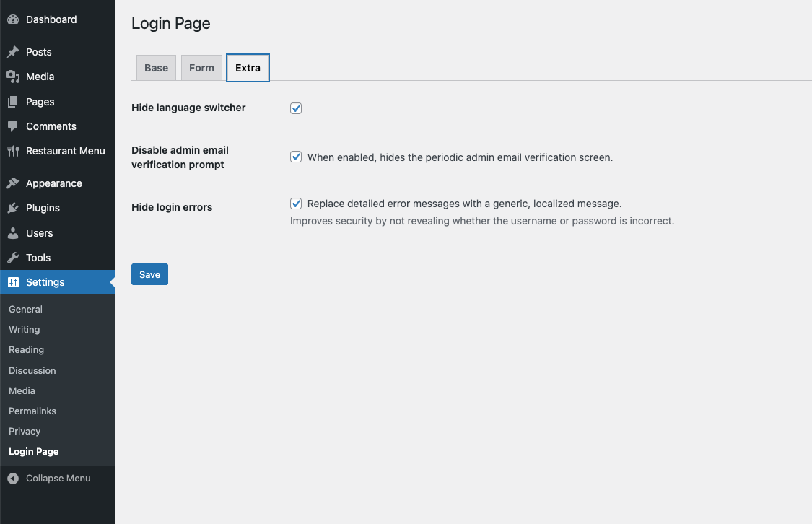
Task: Select the Pages icon in the sidebar
Action: pos(13,101)
